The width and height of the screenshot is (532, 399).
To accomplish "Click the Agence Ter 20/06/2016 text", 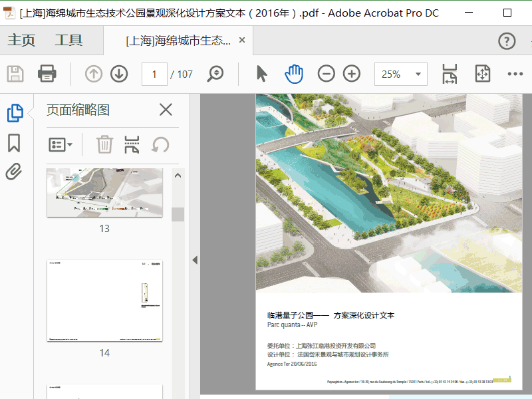I will pyautogui.click(x=292, y=364).
